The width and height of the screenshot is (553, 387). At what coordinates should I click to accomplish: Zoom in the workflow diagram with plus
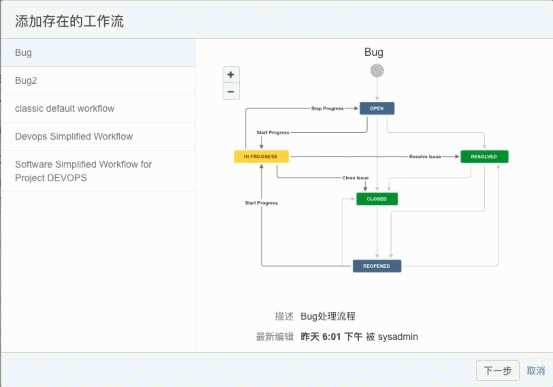click(x=231, y=75)
